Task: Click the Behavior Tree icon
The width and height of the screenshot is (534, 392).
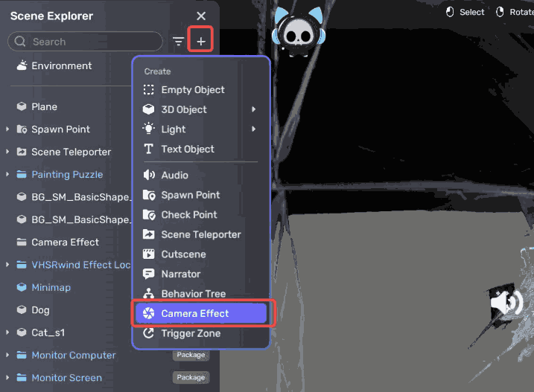Action: tap(148, 294)
